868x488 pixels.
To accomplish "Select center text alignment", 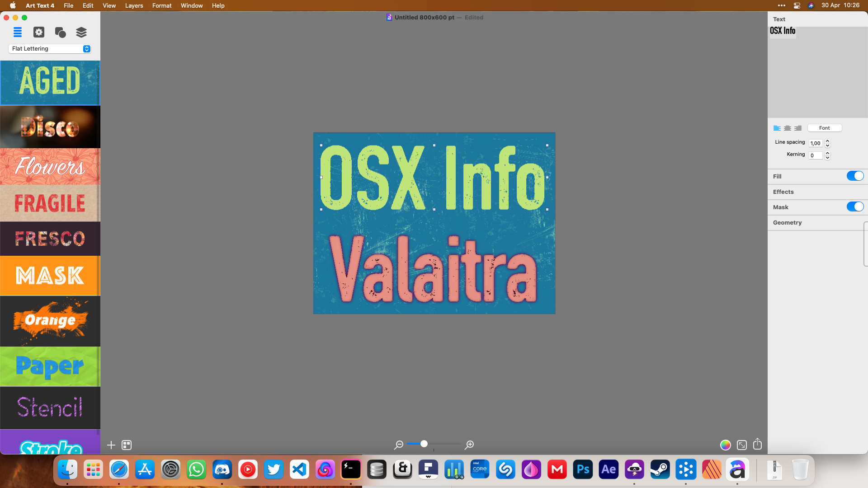I will (x=788, y=128).
